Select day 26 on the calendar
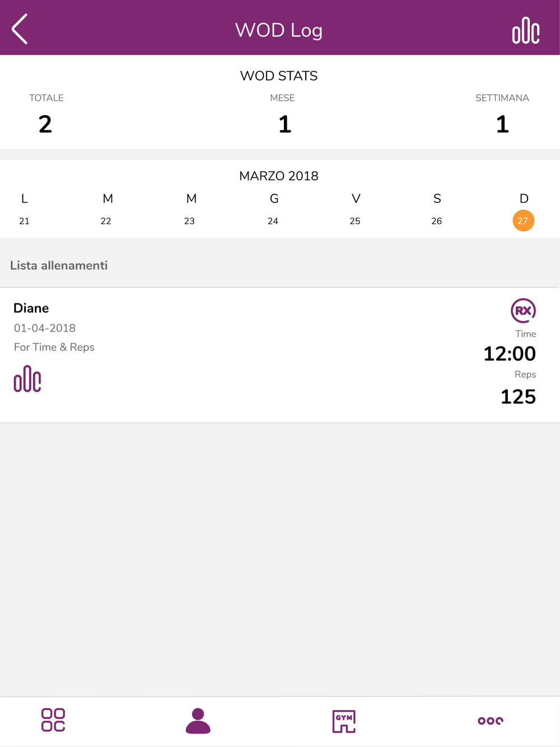This screenshot has height=747, width=560. pyautogui.click(x=437, y=221)
